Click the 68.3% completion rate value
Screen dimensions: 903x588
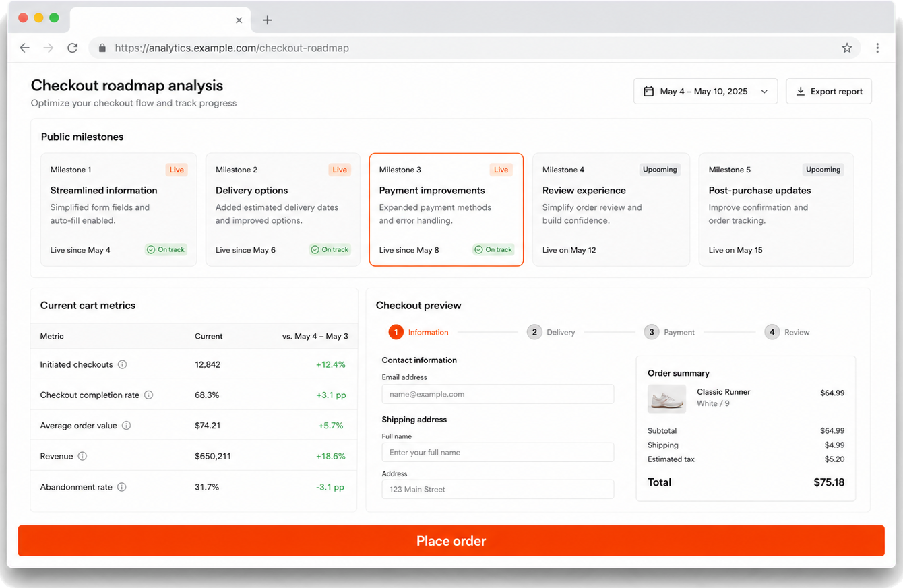coord(207,395)
